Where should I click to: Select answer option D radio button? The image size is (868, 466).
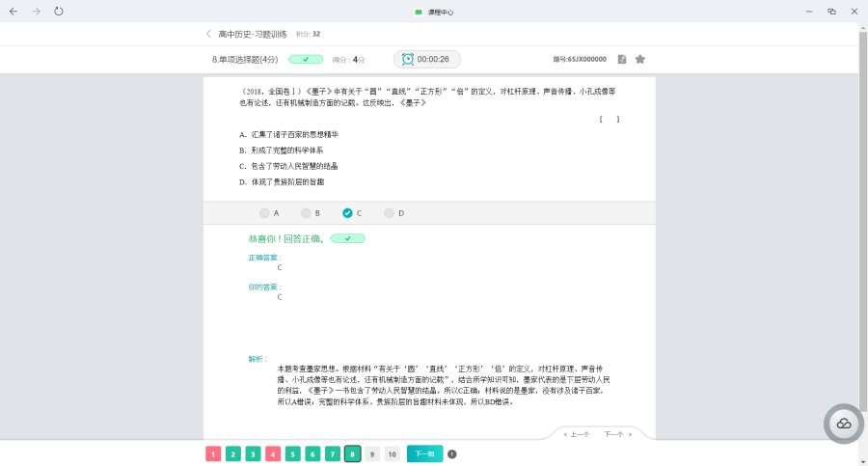[389, 212]
